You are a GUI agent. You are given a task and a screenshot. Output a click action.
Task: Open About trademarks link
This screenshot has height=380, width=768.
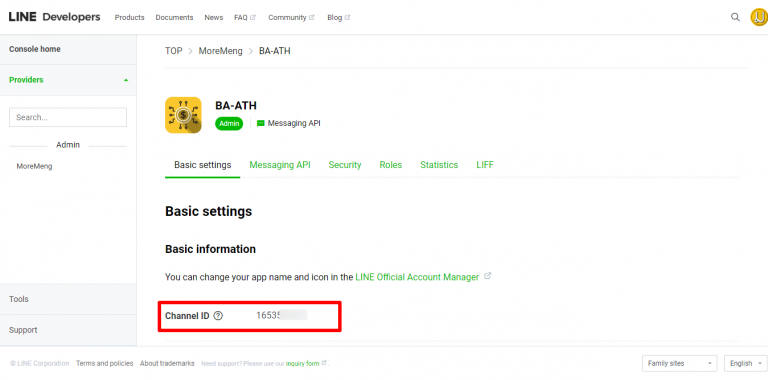(167, 363)
